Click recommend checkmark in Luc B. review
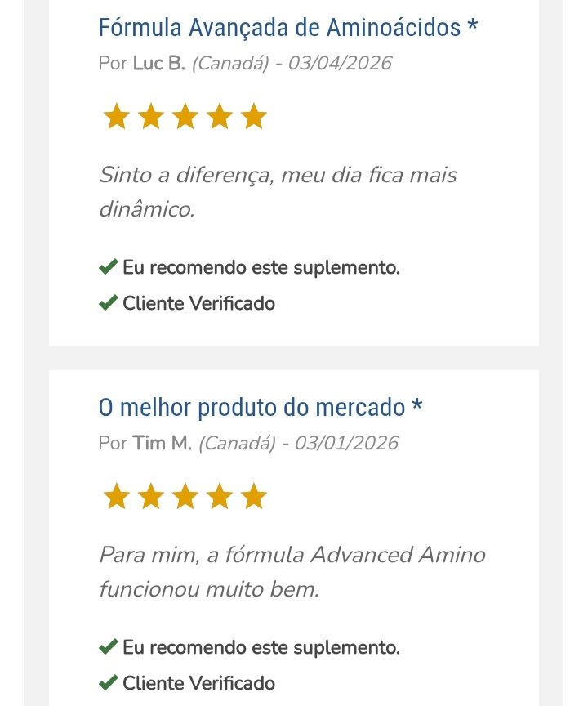Viewport: 588px width, 706px height. tap(108, 267)
